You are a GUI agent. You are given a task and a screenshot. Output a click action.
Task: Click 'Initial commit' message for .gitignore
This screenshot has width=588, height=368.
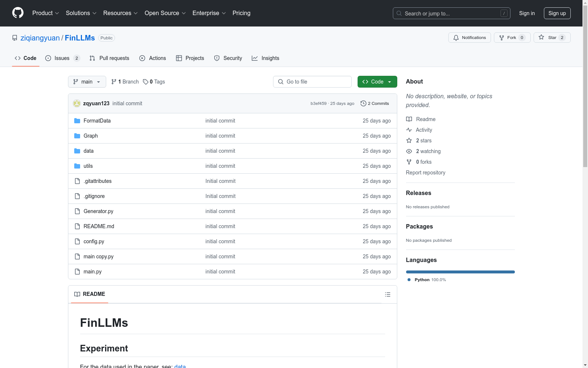coord(220,196)
